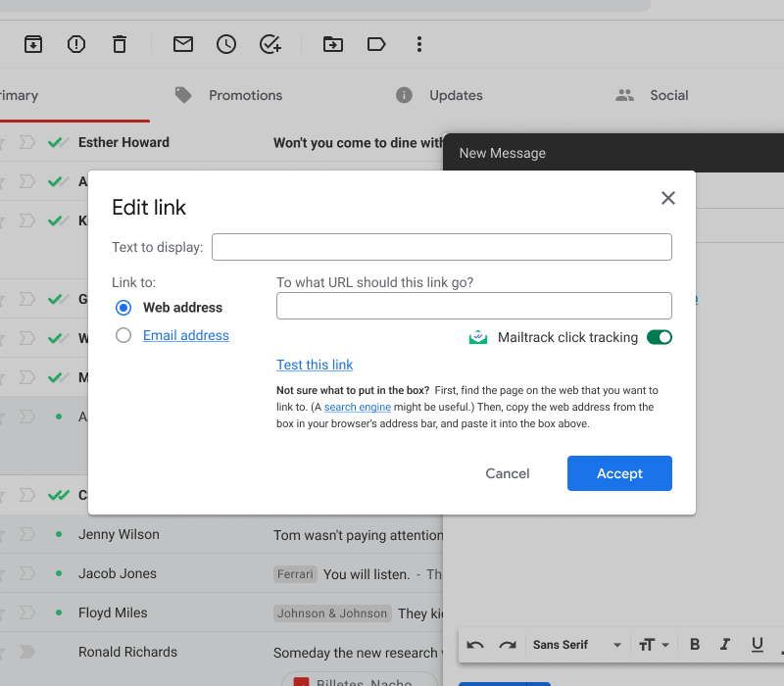Viewport: 784px width, 686px height.
Task: Switch to the Updates tab
Action: click(x=456, y=95)
